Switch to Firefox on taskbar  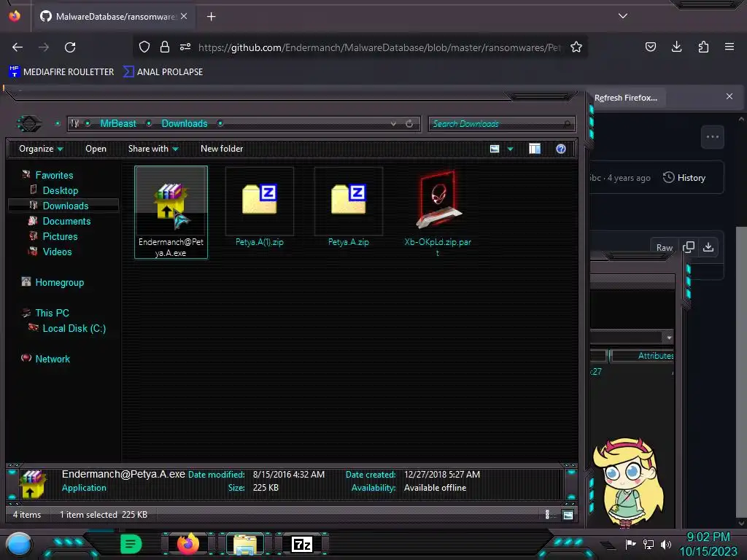[x=187, y=544]
